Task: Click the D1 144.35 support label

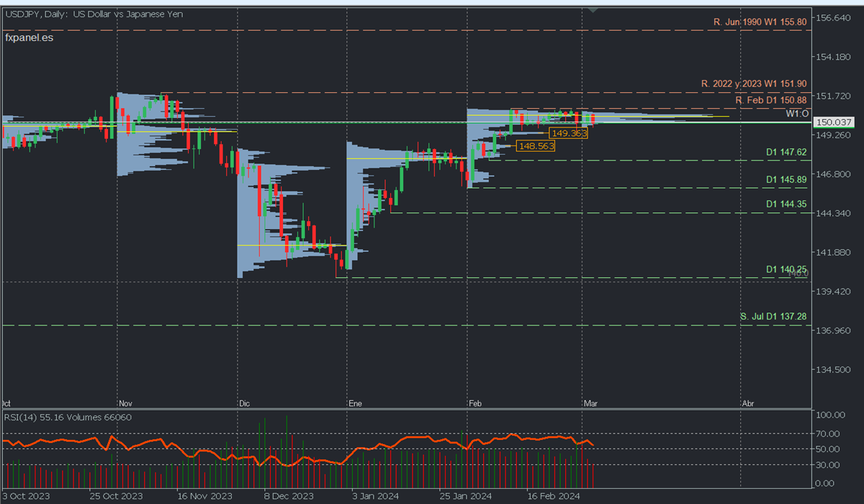Action: point(786,204)
